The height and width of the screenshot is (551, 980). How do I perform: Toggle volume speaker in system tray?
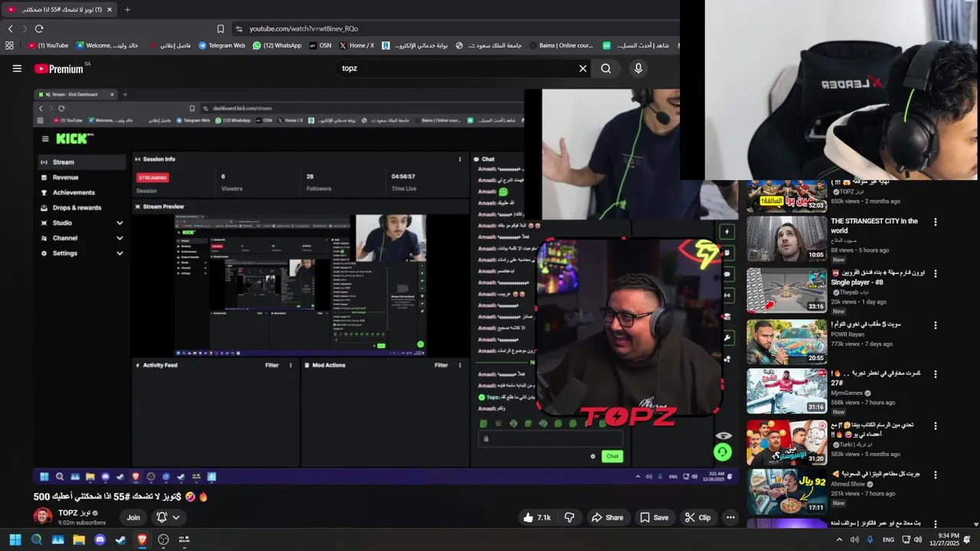coord(918,540)
